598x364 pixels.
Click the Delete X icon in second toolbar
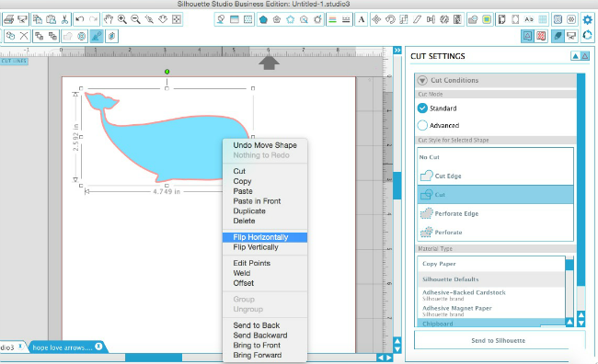pyautogui.click(x=24, y=36)
